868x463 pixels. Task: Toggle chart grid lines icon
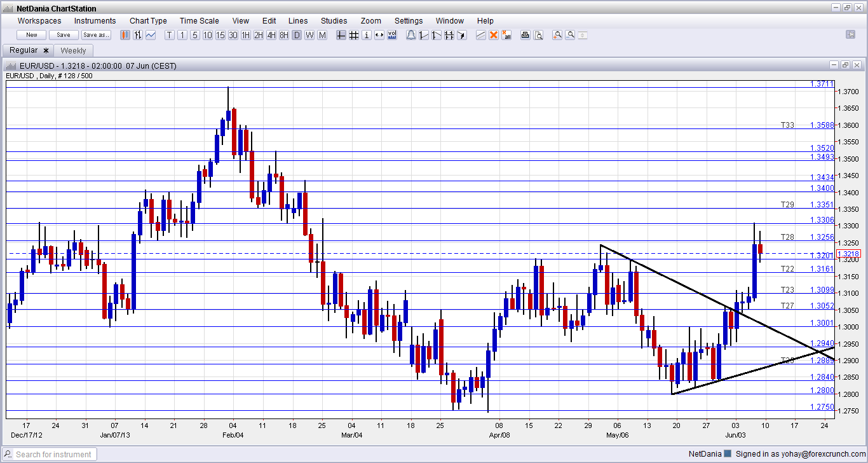point(353,35)
